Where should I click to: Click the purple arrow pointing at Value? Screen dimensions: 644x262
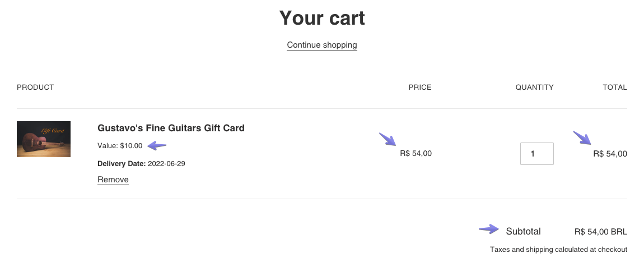click(x=157, y=146)
